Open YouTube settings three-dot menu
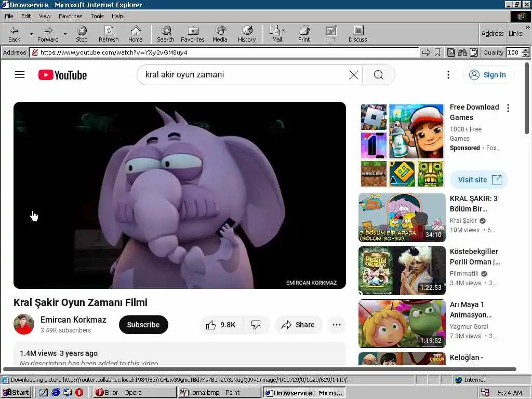The image size is (532, 399). (448, 75)
